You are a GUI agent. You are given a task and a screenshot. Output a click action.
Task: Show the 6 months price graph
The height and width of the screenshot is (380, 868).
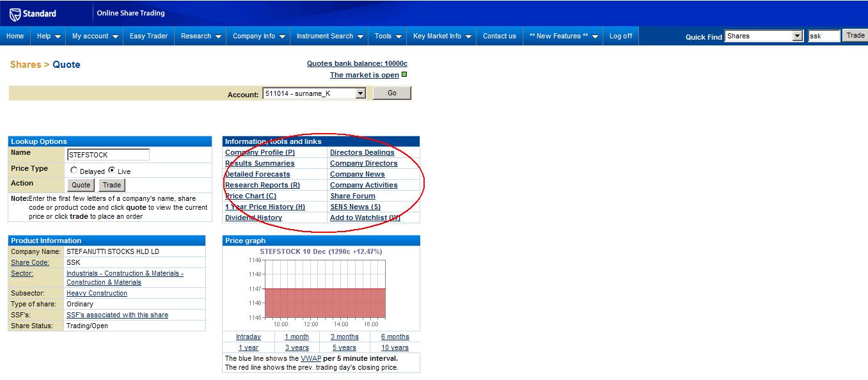click(395, 336)
